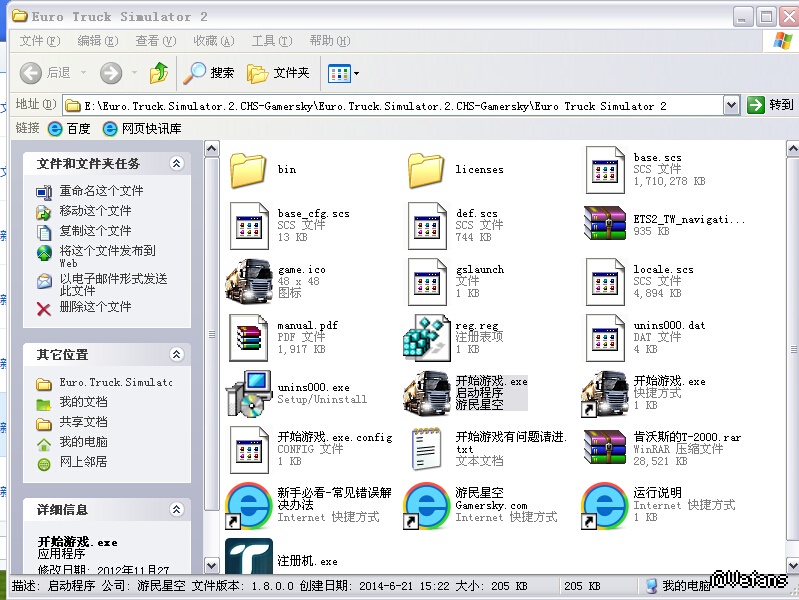Open the 工具(T) menu
This screenshot has height=600, width=799.
272,41
